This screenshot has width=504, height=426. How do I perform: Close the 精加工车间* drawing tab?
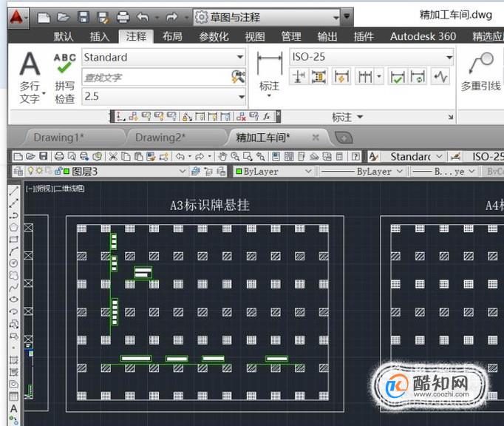click(x=316, y=138)
